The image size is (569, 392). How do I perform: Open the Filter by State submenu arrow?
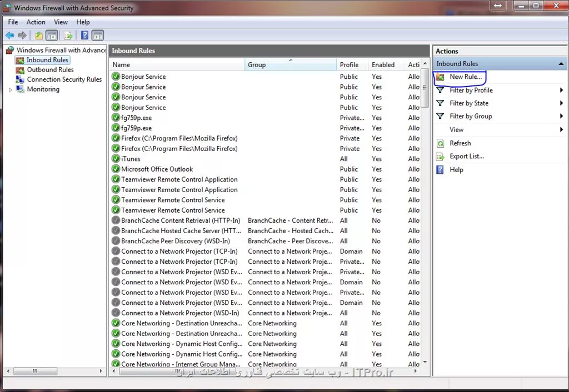[x=561, y=103]
